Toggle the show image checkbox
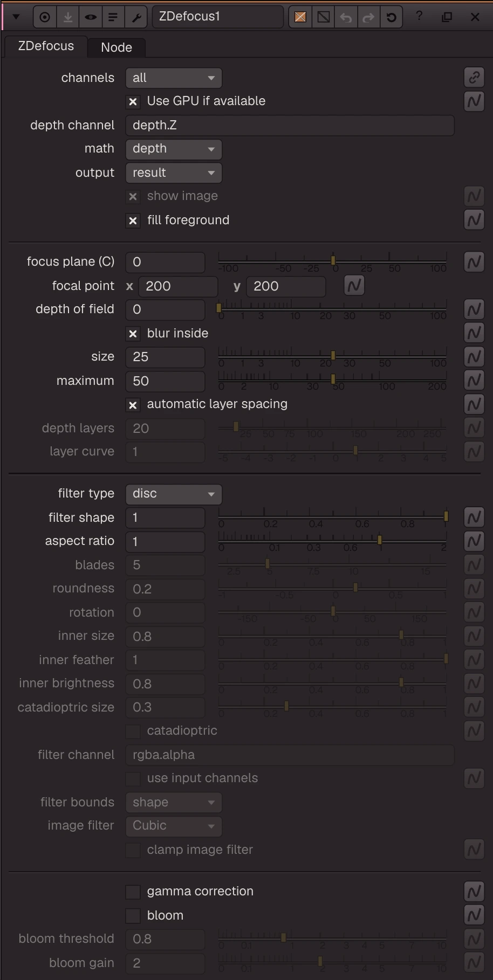The width and height of the screenshot is (493, 980). pos(133,196)
